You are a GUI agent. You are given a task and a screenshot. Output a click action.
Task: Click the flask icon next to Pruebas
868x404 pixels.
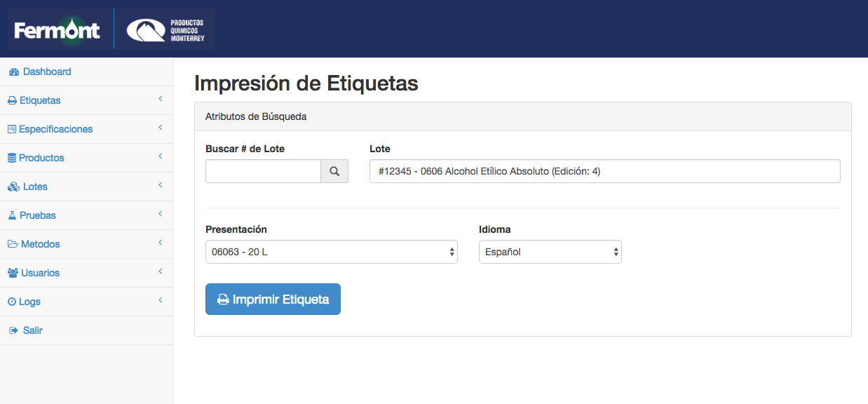(12, 216)
